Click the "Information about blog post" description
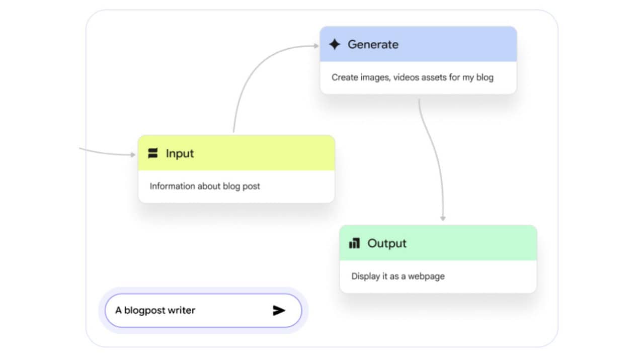 point(205,186)
